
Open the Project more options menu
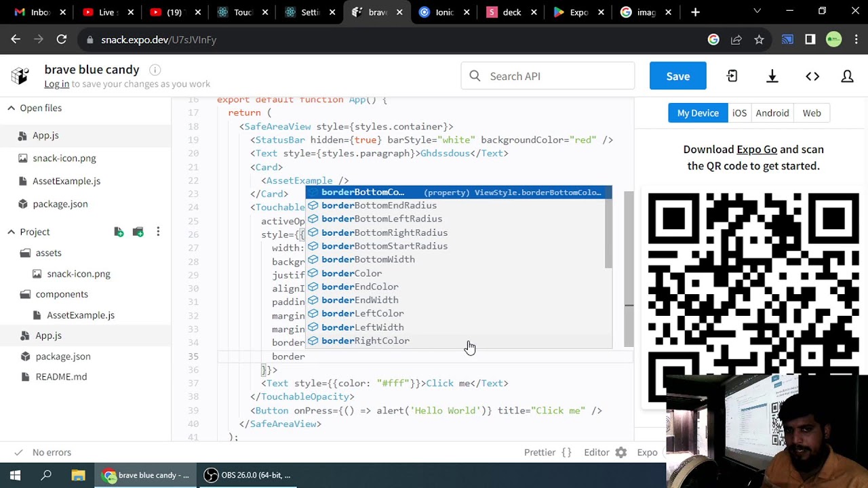point(158,232)
